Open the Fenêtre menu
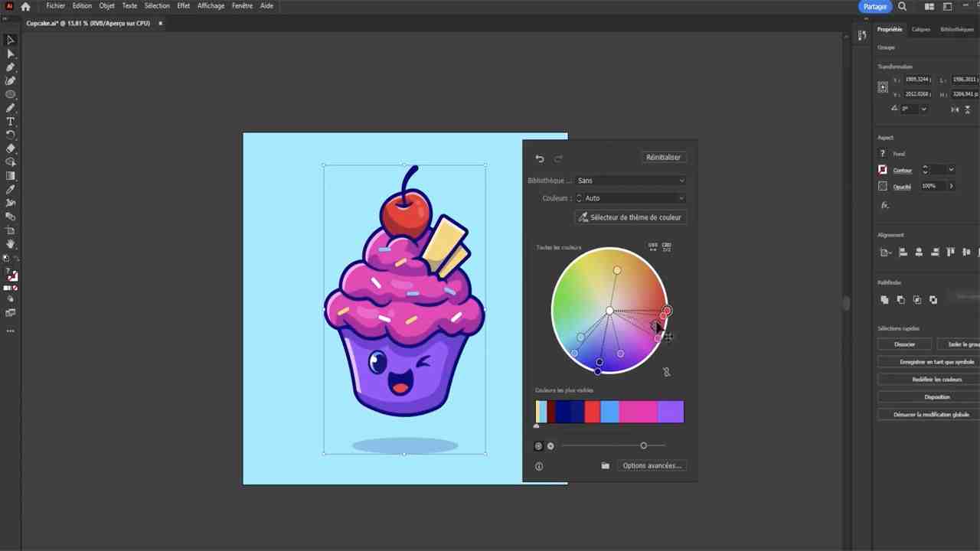Viewport: 980px width, 551px height. (242, 6)
